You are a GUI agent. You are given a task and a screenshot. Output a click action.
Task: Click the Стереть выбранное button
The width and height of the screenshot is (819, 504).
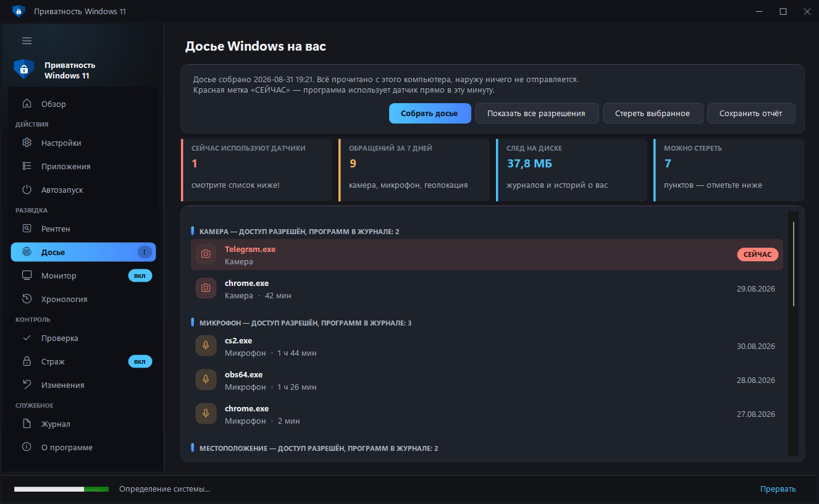click(x=653, y=113)
